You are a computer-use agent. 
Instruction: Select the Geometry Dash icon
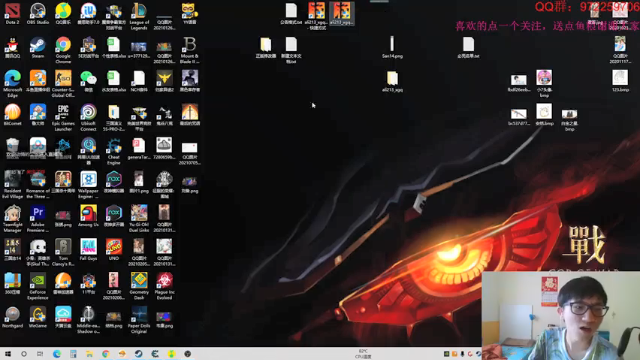(x=139, y=287)
